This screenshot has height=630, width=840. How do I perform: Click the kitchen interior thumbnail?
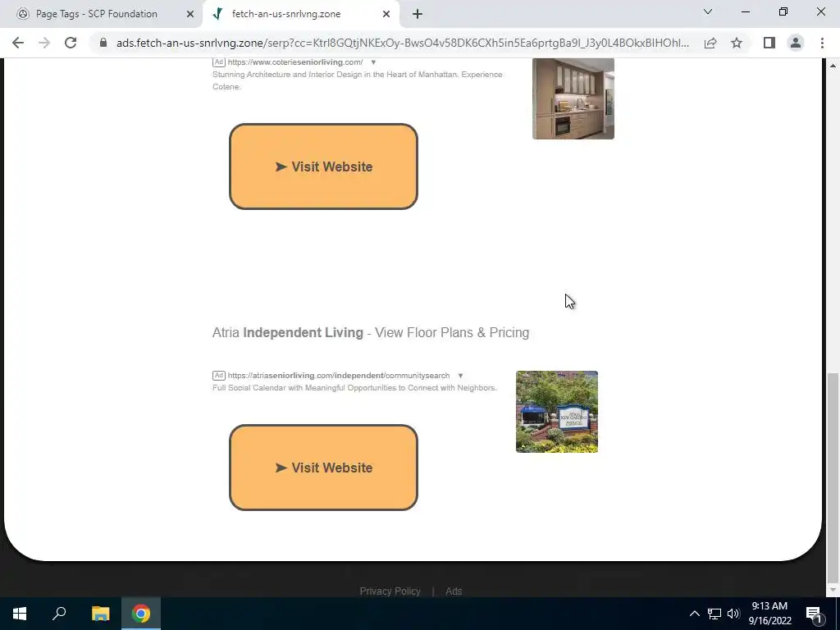click(573, 98)
